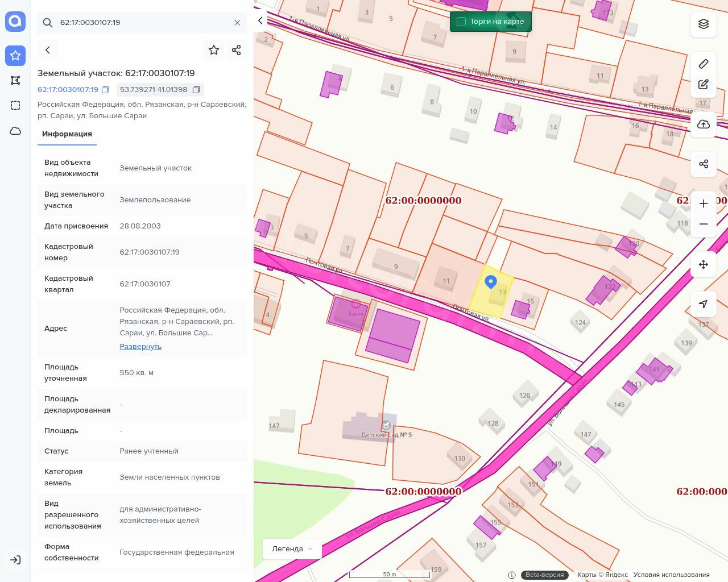Screen dimensions: 728x582
Task: Open the Условия использования link
Action: [671, 575]
